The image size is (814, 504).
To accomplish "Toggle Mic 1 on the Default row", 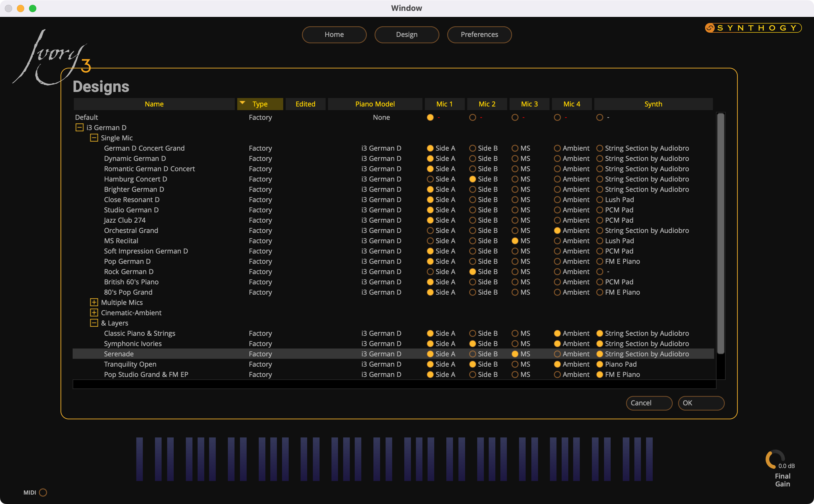I will tap(430, 117).
